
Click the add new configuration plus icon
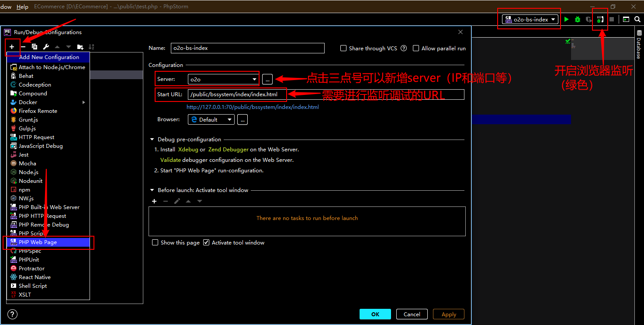pyautogui.click(x=12, y=47)
